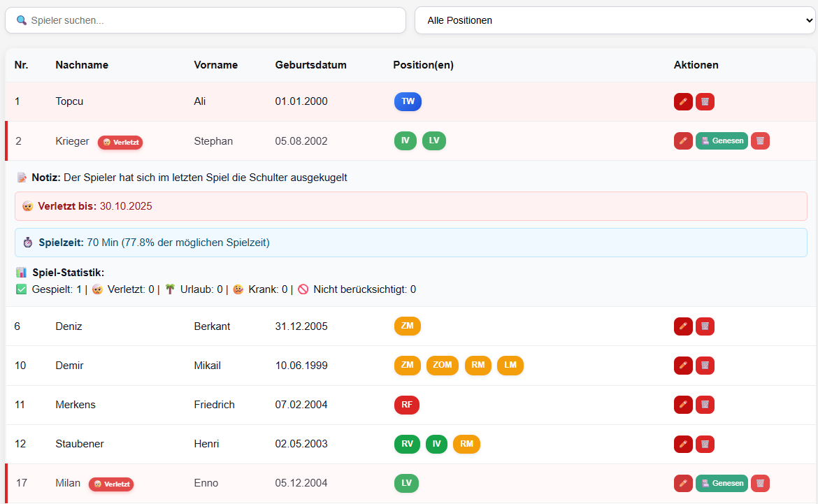
Task: Click the edit pencil icon for Topcu
Action: click(683, 102)
